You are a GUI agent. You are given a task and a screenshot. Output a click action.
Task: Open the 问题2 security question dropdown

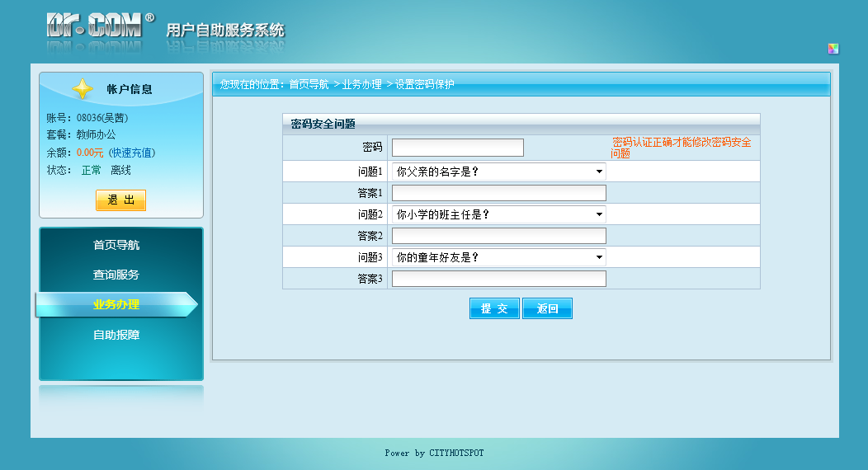point(498,214)
